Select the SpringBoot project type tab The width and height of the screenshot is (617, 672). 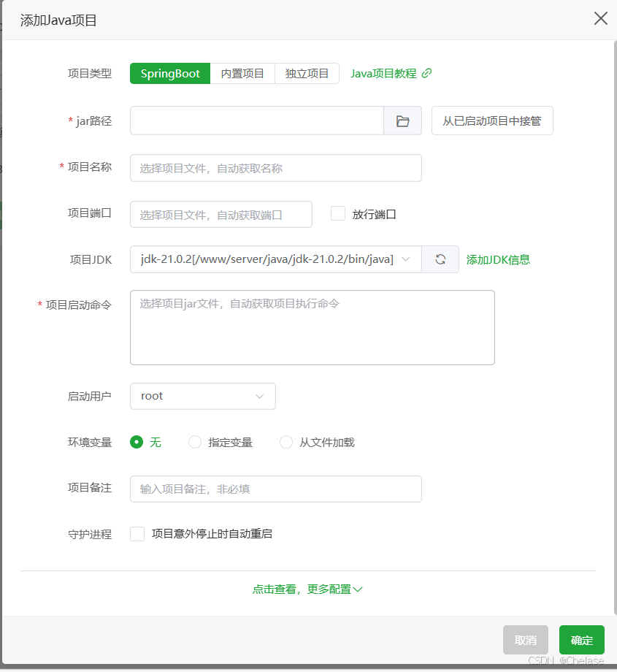click(x=170, y=73)
